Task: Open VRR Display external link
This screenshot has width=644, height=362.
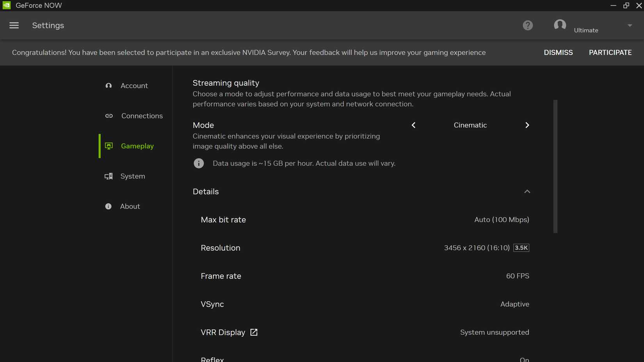Action: (253, 332)
